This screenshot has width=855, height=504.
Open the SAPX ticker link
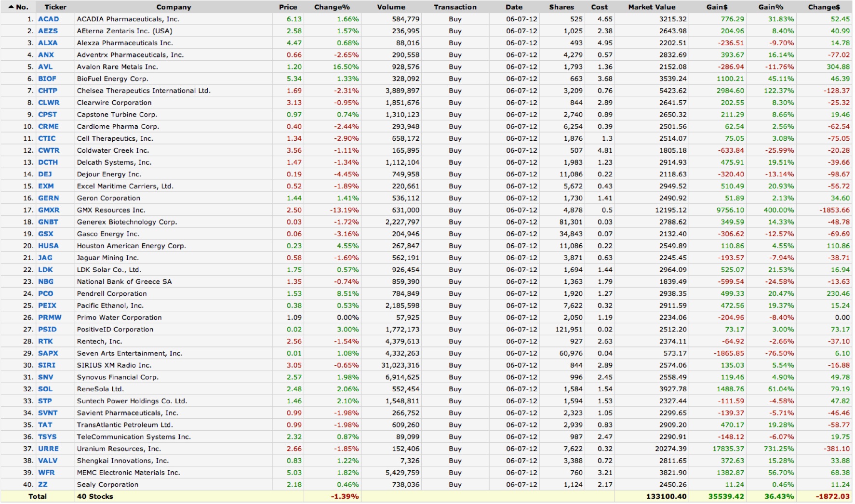coord(48,353)
